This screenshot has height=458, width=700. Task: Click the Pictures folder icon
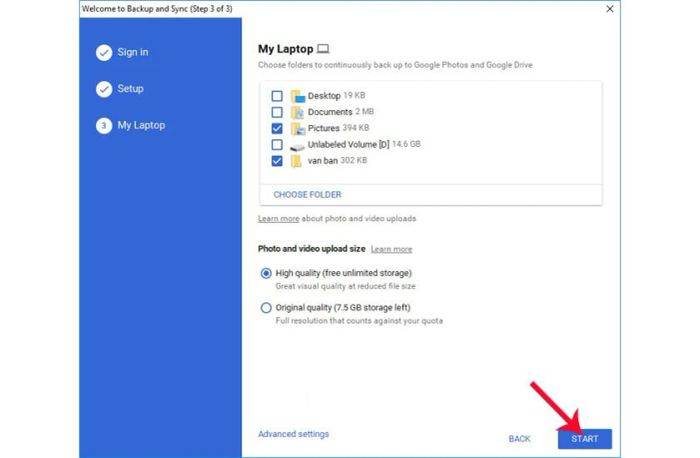click(x=297, y=129)
